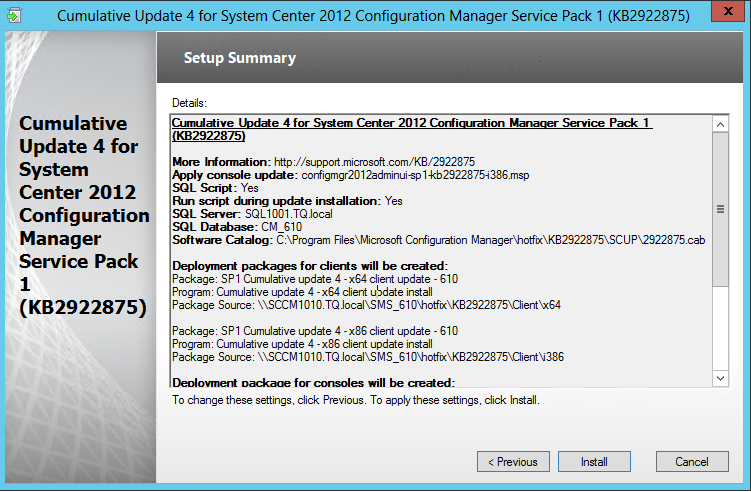Click the Deployment package for consoles line
This screenshot has height=492, width=751.
[x=313, y=382]
